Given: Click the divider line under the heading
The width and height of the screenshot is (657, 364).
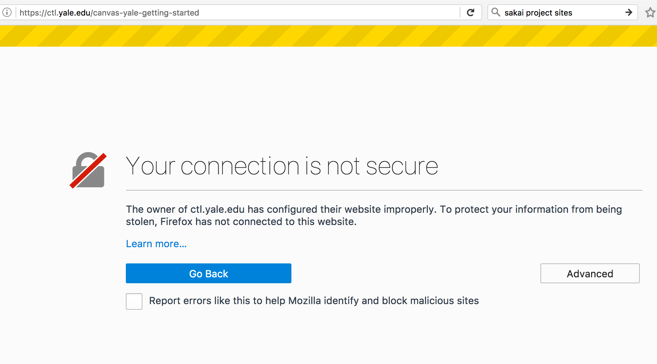Looking at the screenshot, I should [384, 191].
